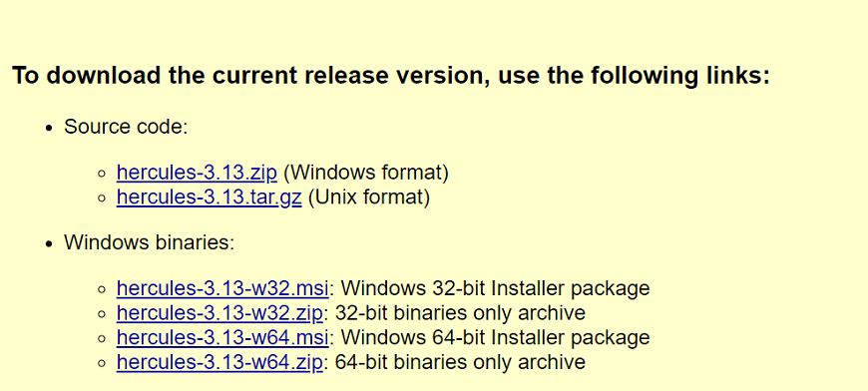Click the 'To download the current release' heading

[x=391, y=75]
